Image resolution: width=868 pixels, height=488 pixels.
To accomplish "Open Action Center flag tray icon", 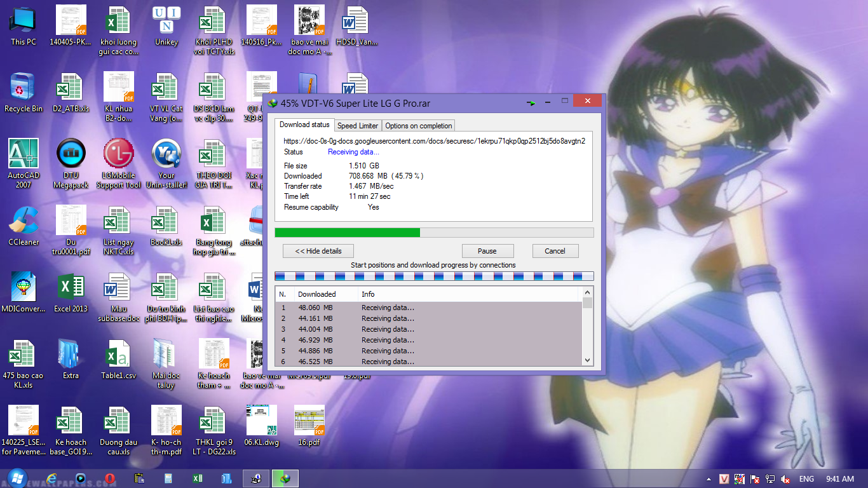I will (x=755, y=479).
